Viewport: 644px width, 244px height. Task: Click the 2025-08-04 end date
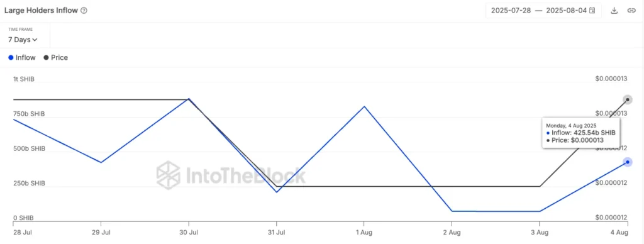(567, 11)
